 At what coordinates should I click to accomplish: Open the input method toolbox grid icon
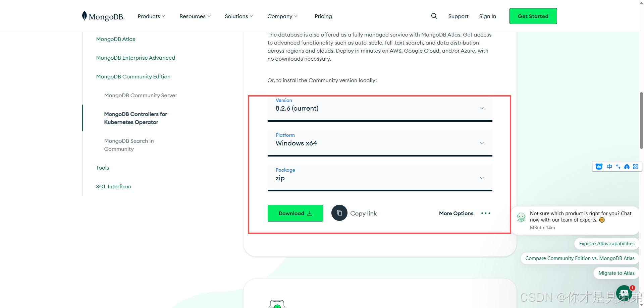[636, 167]
